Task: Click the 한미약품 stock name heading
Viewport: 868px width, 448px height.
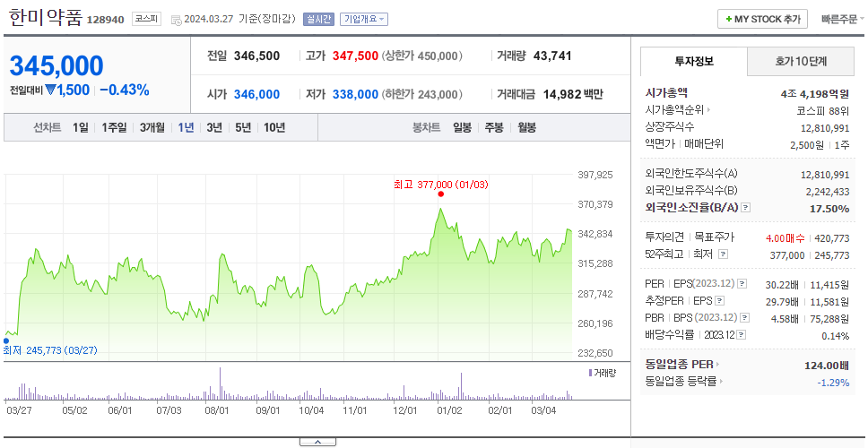Action: click(46, 17)
